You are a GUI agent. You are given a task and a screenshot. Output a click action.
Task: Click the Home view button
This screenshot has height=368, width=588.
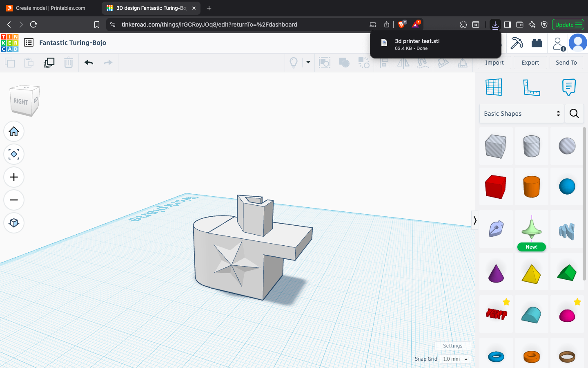[x=14, y=131]
